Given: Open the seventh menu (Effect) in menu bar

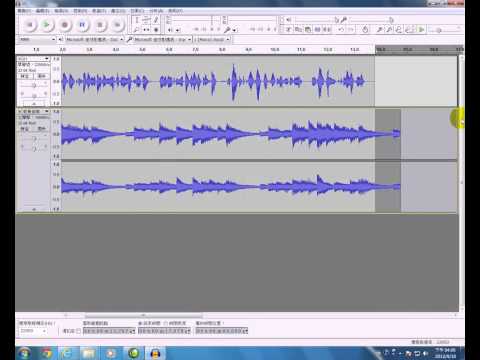Looking at the screenshot, I should pyautogui.click(x=137, y=11).
